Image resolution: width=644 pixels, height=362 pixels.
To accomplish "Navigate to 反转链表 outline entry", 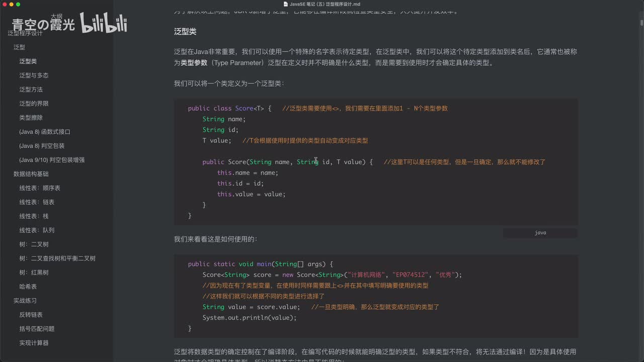I will [x=31, y=315].
